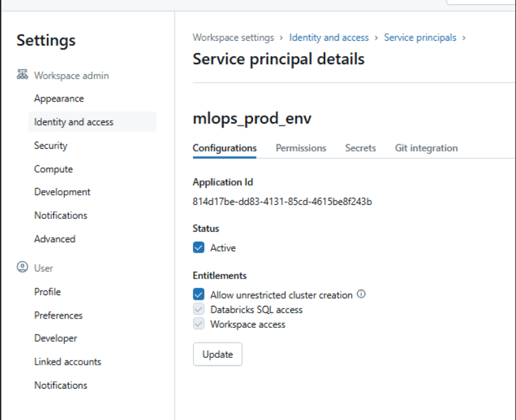Toggle Workspace access checkbox
The image size is (516, 420).
pyautogui.click(x=198, y=325)
